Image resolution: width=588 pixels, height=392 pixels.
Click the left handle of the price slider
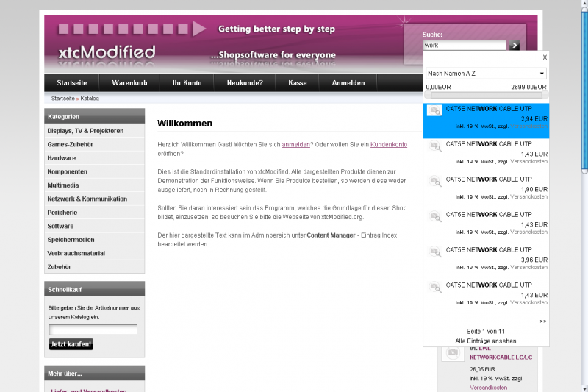428,95
